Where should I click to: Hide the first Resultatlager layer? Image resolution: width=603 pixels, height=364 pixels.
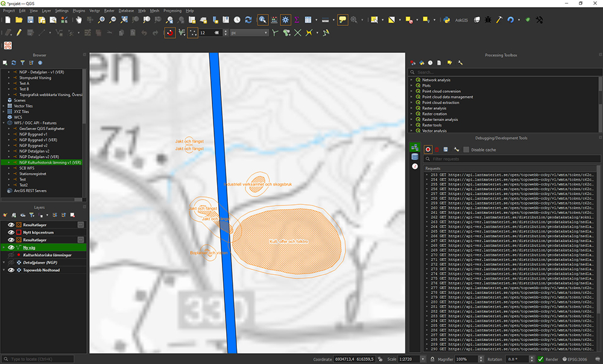click(11, 225)
